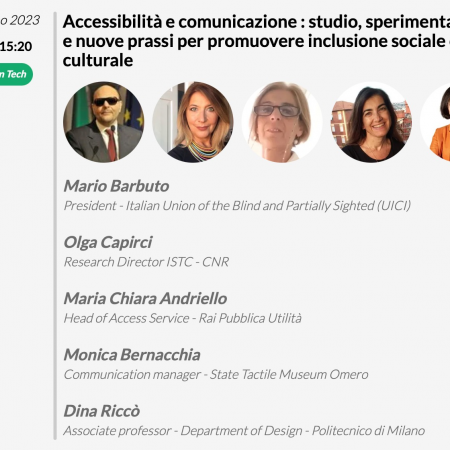
Task: Open the Dina Riccò speaker entry
Action: click(x=102, y=411)
